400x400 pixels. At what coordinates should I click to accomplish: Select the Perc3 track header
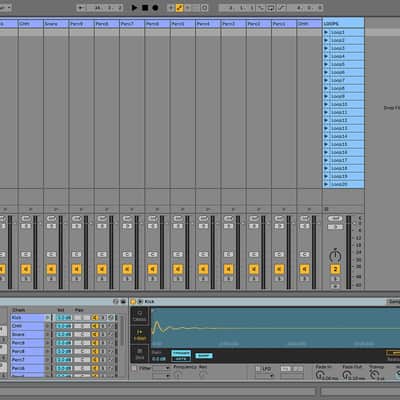point(233,24)
